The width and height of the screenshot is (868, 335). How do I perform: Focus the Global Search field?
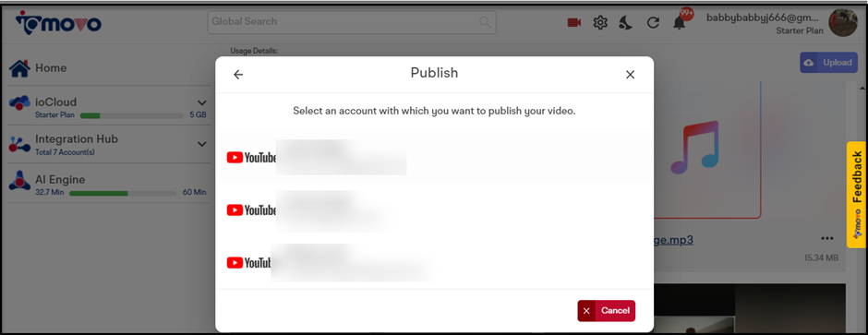click(x=352, y=22)
